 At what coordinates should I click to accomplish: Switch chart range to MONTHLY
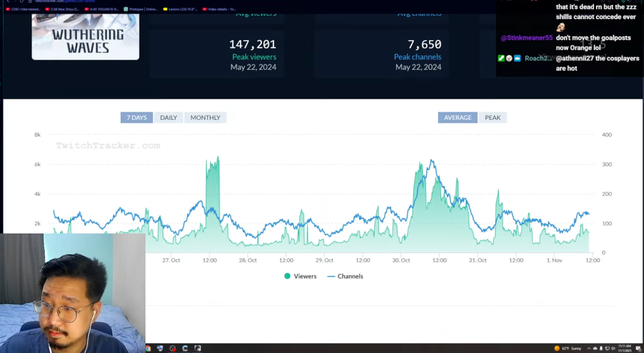tap(205, 117)
